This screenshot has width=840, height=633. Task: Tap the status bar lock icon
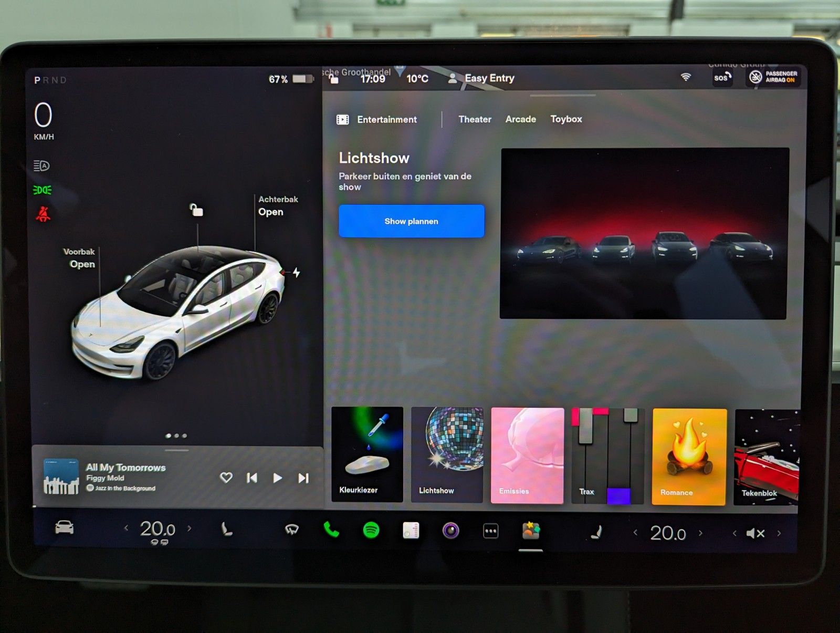coord(333,79)
